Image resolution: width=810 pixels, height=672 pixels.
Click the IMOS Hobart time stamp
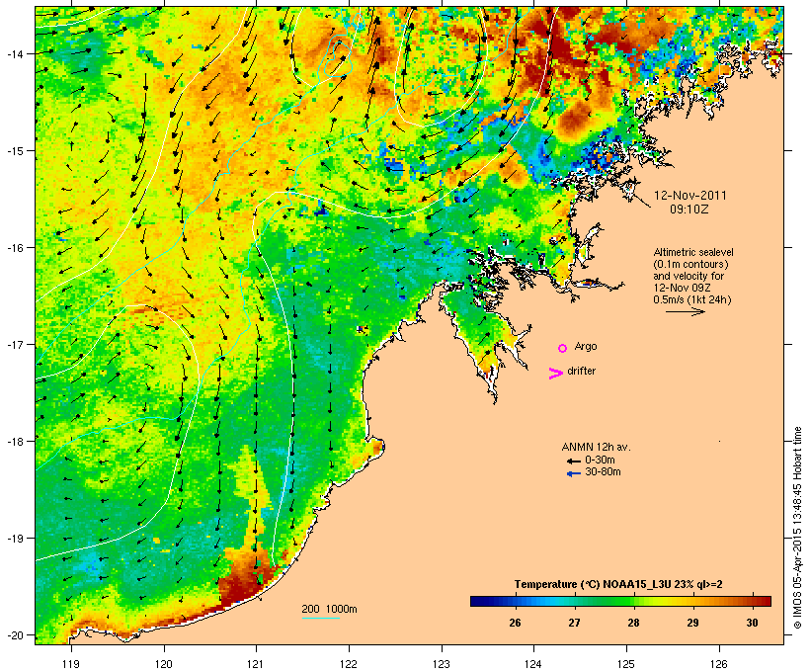click(x=797, y=528)
